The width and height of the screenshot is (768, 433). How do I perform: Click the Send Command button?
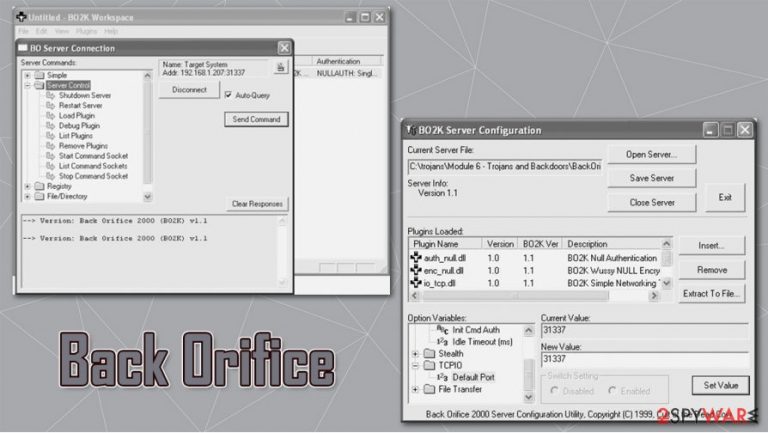tap(256, 119)
